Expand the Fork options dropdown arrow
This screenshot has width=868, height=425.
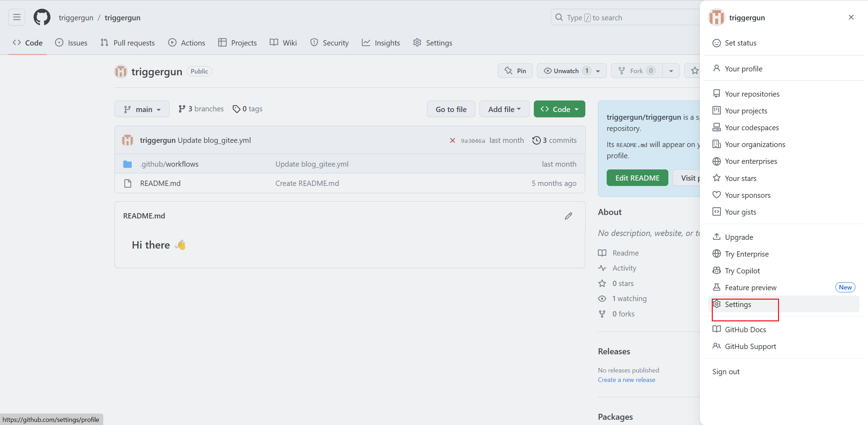coord(671,71)
